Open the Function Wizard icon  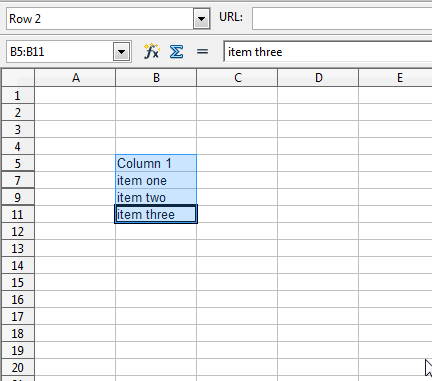(152, 51)
